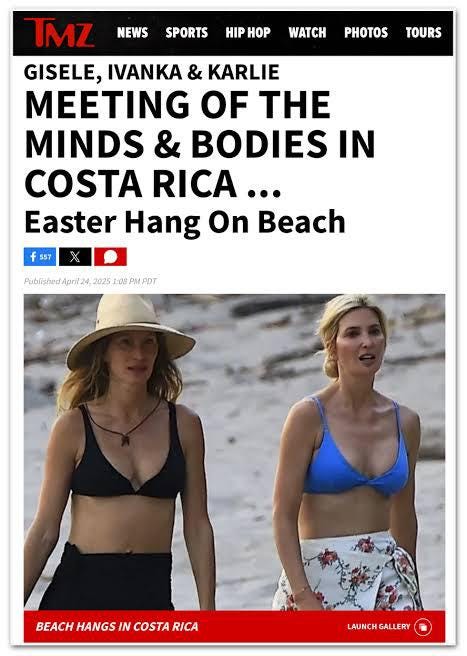The image size is (467, 656).
Task: Click the 557 Facebook share count
Action: click(46, 256)
